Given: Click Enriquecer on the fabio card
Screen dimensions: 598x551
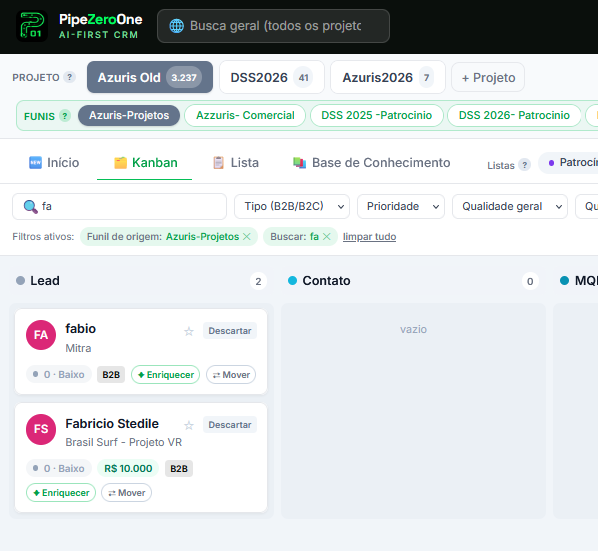Looking at the screenshot, I should coord(166,374).
